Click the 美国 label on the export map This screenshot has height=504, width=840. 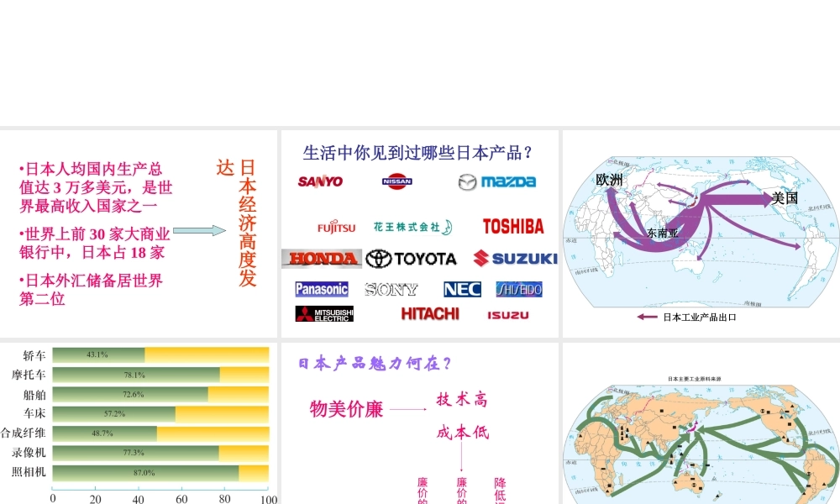pyautogui.click(x=785, y=198)
